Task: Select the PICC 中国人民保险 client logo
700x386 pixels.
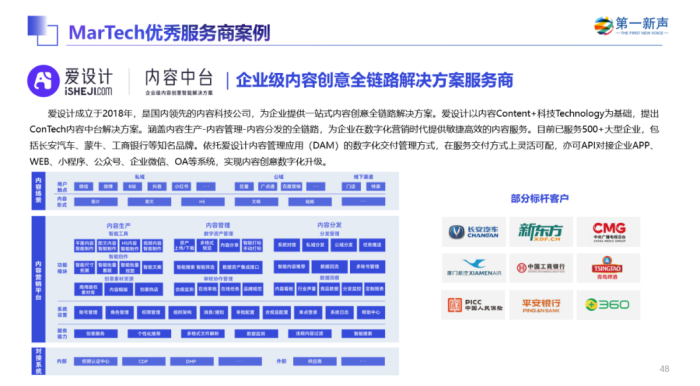Action: click(474, 305)
